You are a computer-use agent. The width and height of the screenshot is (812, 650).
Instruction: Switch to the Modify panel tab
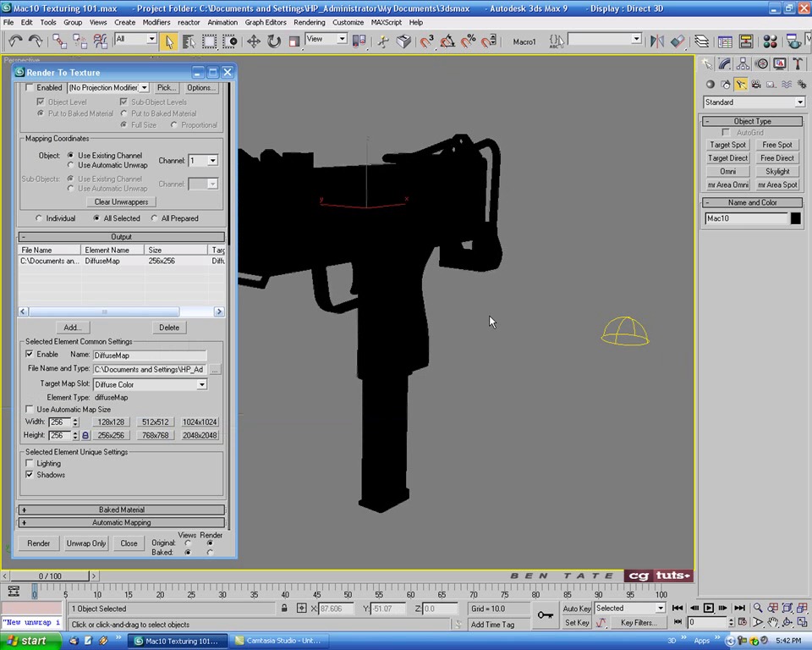click(725, 63)
